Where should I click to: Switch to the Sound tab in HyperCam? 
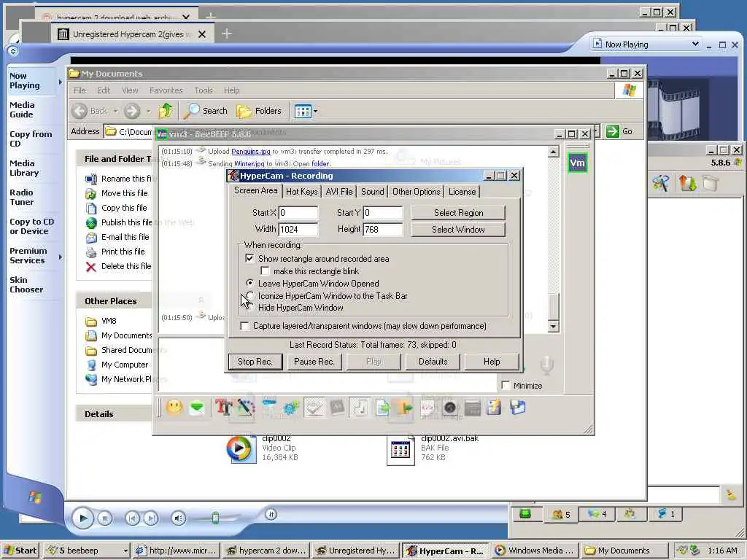373,192
